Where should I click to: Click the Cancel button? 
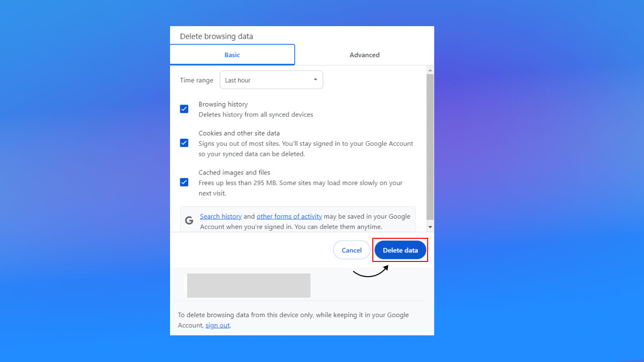352,250
